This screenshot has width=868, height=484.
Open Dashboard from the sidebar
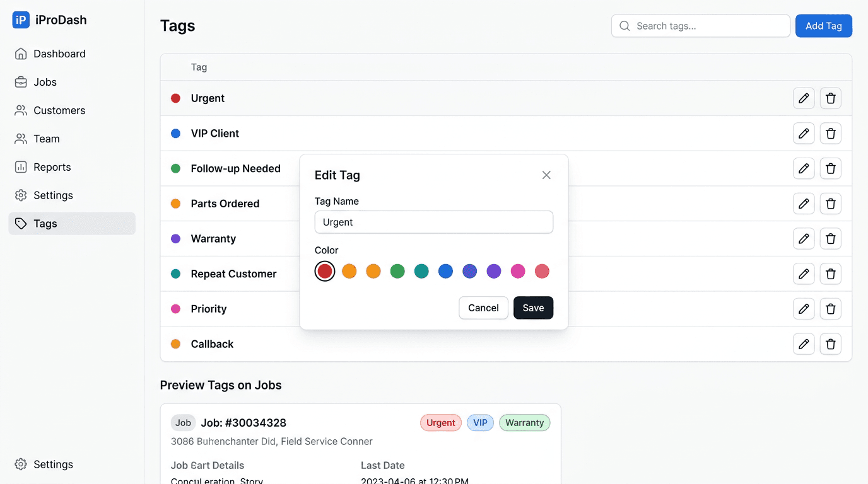pos(21,54)
